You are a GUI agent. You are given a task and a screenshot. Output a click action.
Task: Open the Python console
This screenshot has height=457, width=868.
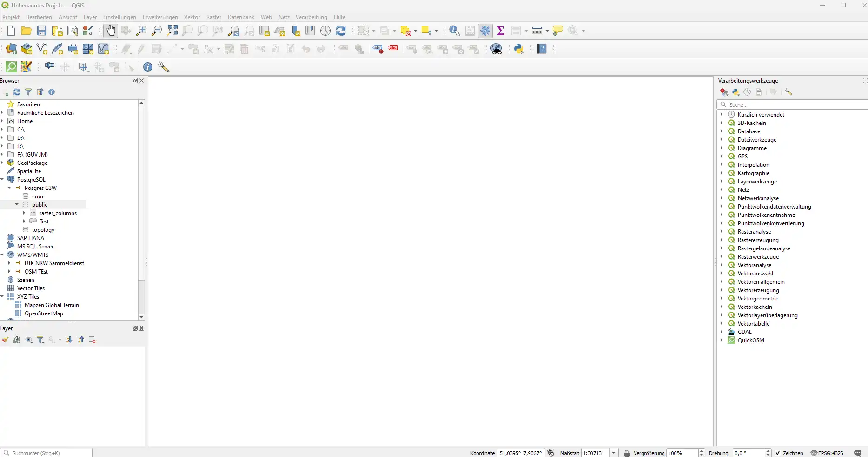tap(519, 49)
